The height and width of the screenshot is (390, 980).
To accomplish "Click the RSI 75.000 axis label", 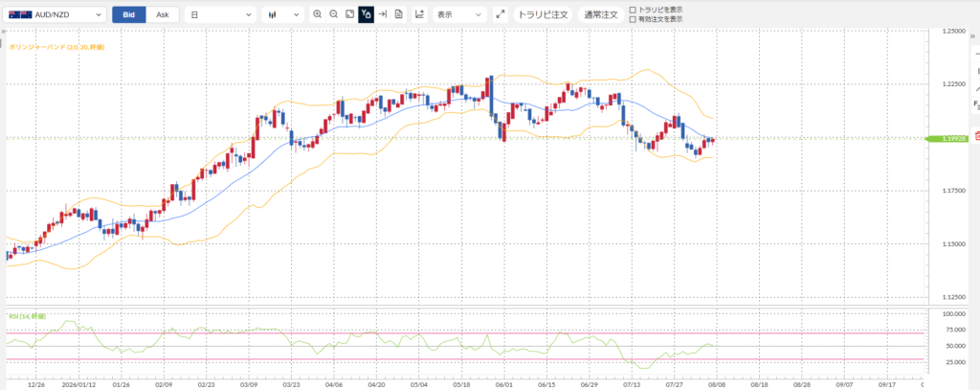I will [956, 330].
